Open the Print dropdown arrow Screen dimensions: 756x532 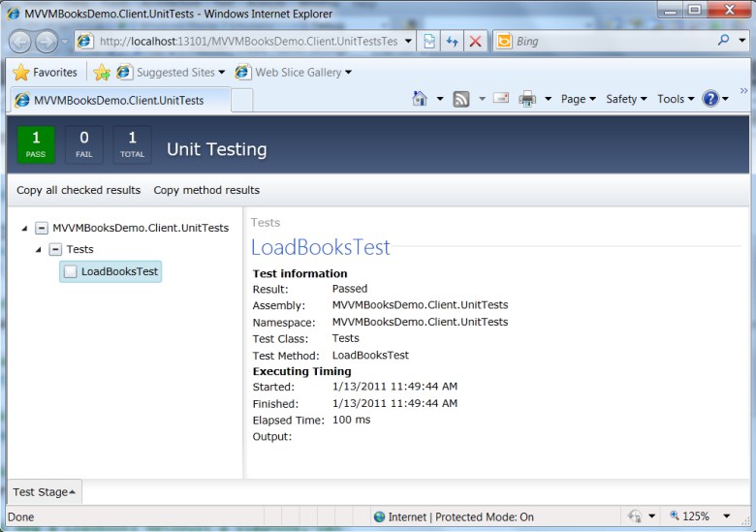(x=549, y=99)
